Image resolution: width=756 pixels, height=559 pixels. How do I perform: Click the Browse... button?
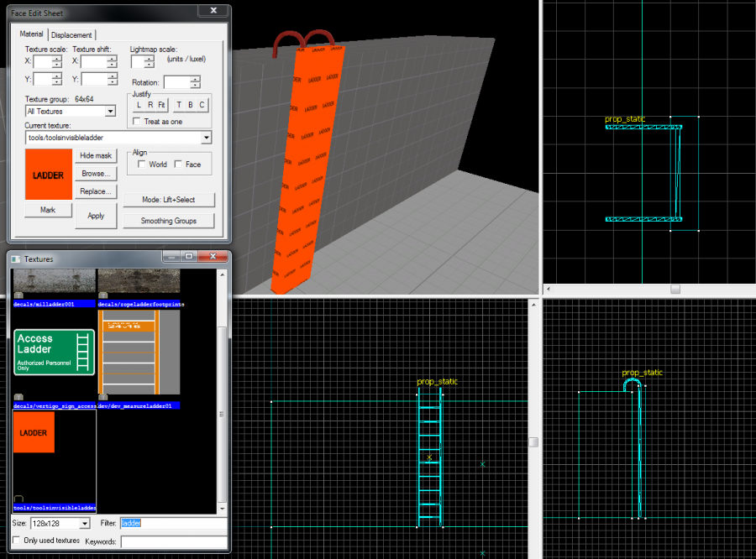click(96, 174)
